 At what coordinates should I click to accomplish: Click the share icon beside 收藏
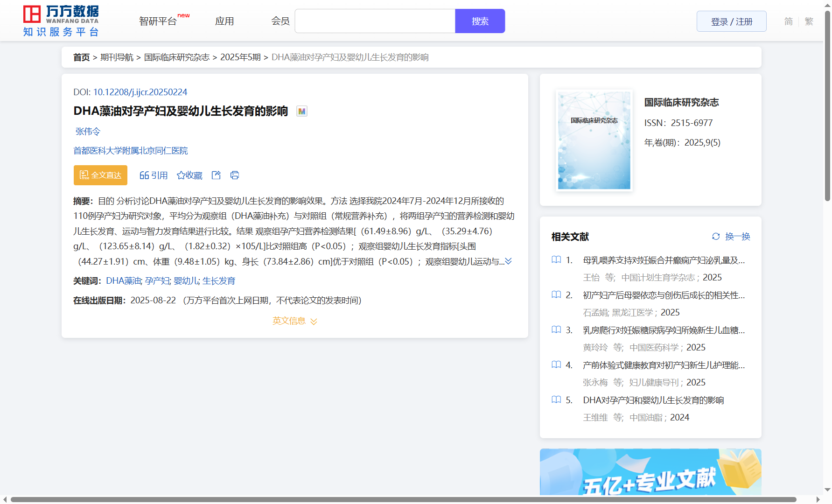(216, 175)
